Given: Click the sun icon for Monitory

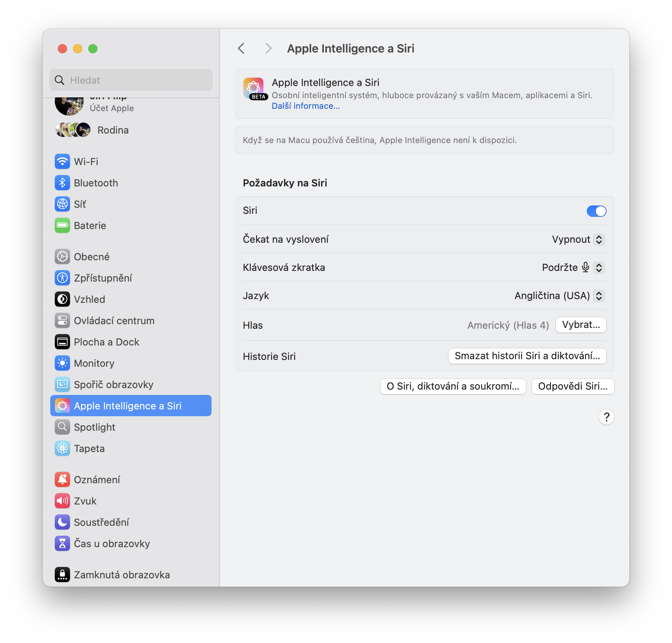Looking at the screenshot, I should click(x=62, y=363).
